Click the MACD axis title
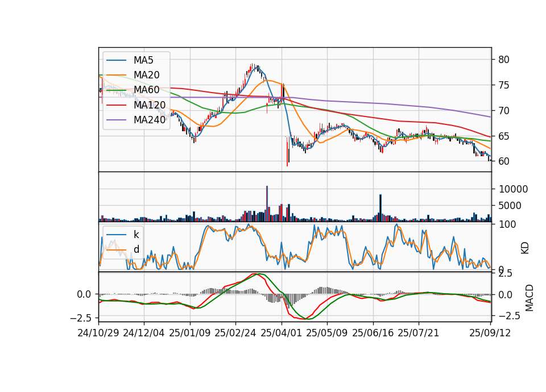The height and width of the screenshot is (392, 546). pyautogui.click(x=530, y=298)
